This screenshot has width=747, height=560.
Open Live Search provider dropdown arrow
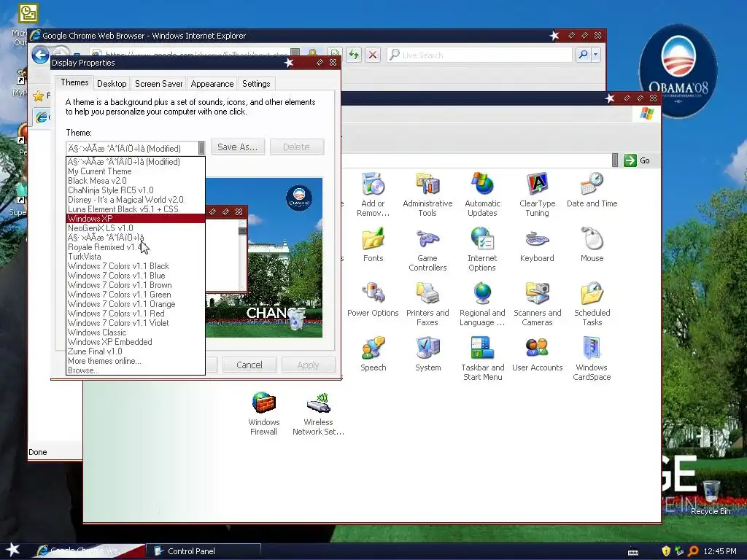pos(595,55)
